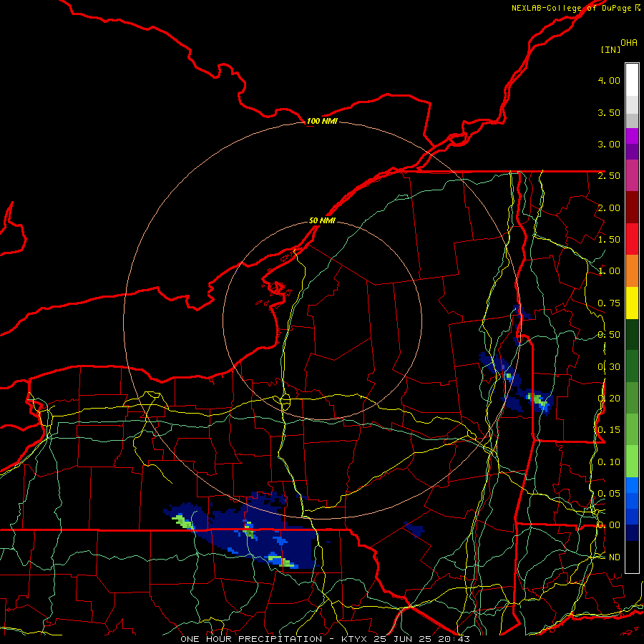The width and height of the screenshot is (644, 644).
Task: Pick the yellow legend swatch
Action: (x=632, y=303)
